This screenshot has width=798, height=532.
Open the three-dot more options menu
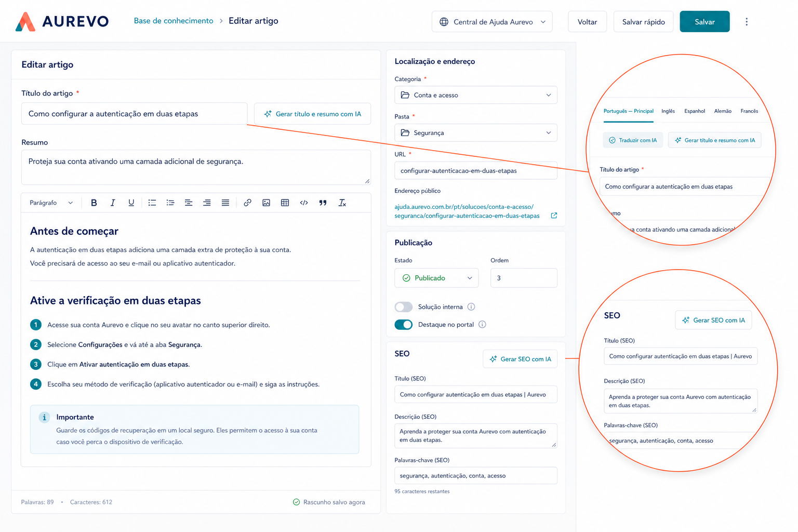pos(747,22)
